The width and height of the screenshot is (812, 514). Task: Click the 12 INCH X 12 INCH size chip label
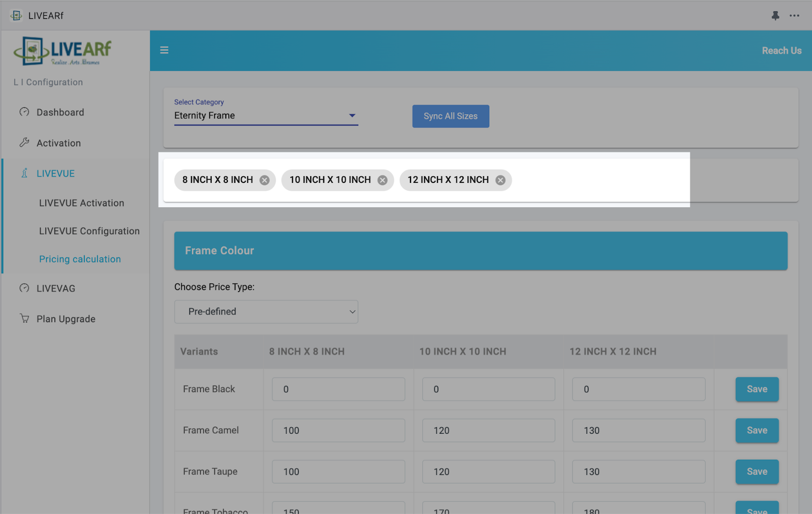448,180
